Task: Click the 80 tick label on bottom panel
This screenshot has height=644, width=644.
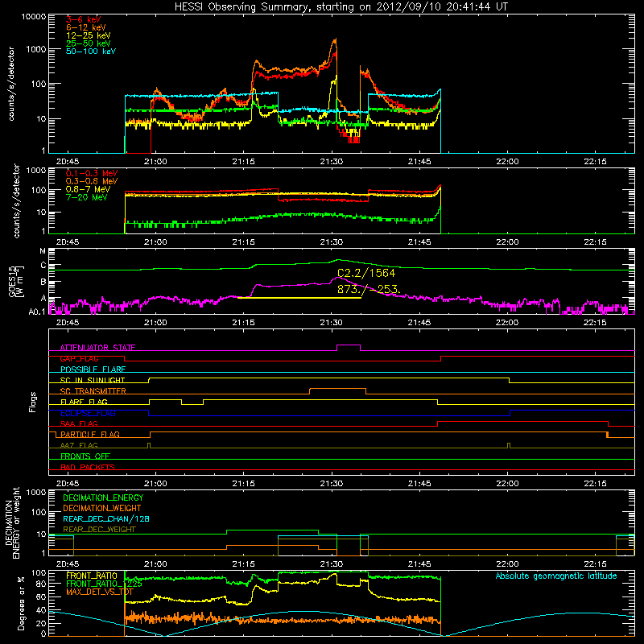Action: (41, 584)
